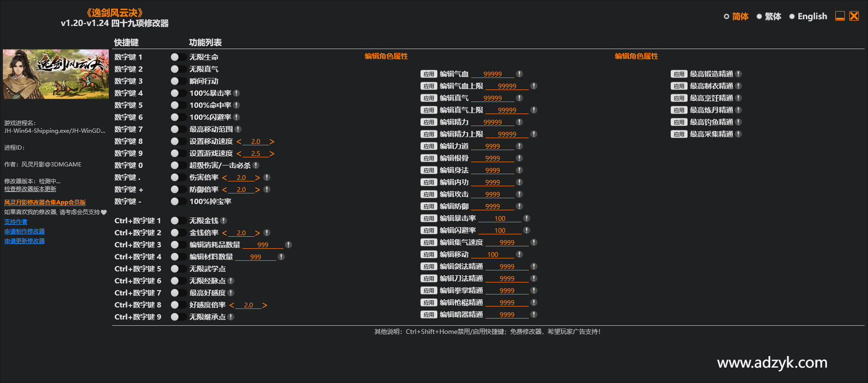
Task: Click info icon beside 无限继承点
Action: tap(231, 317)
